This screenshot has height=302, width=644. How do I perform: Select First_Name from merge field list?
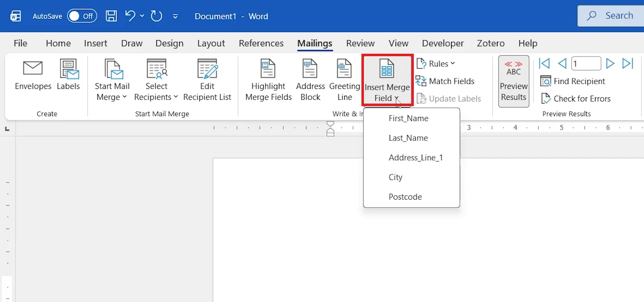pyautogui.click(x=412, y=118)
